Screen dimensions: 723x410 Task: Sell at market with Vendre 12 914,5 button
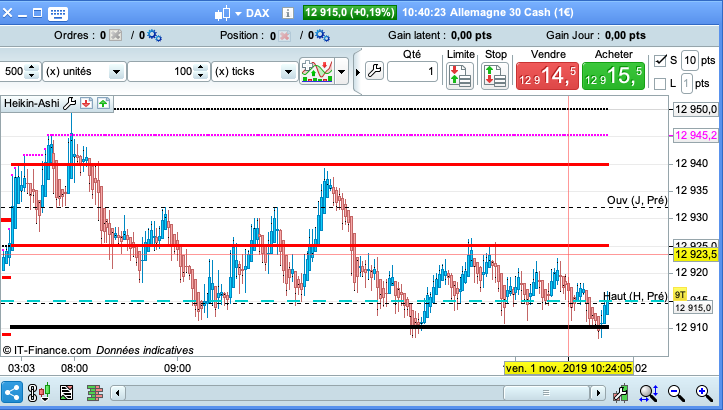(548, 76)
